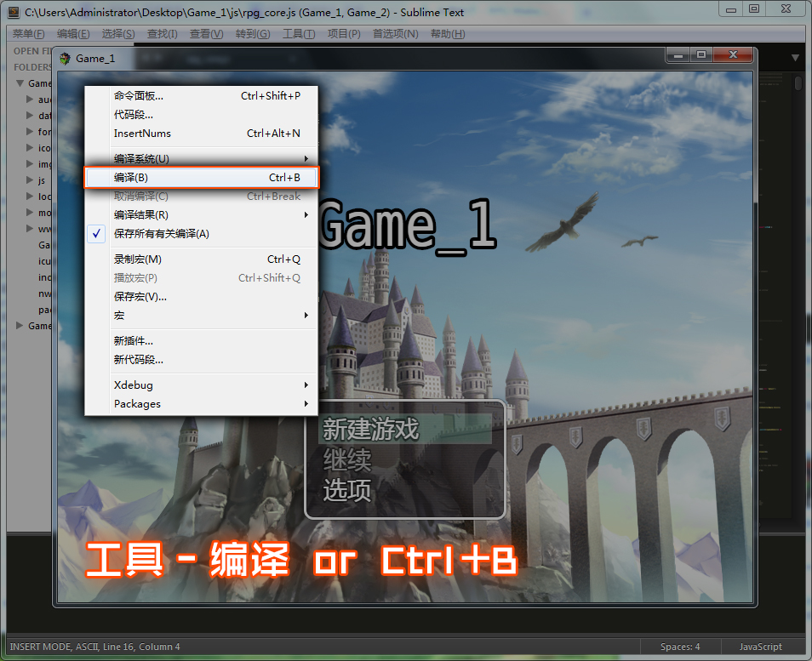This screenshot has width=812, height=661.
Task: Open the tab list dropdown arrow in Sublime Text
Action: 796,58
